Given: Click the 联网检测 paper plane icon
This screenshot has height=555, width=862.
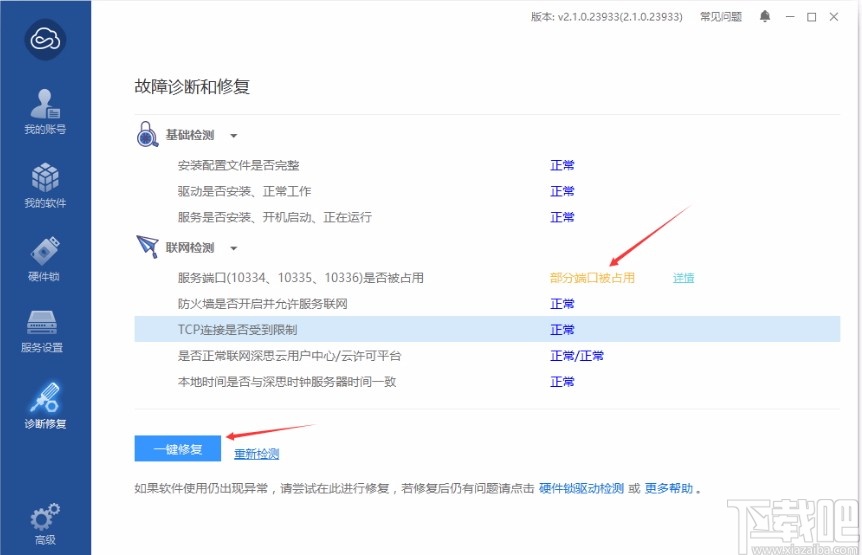Looking at the screenshot, I should [x=147, y=246].
